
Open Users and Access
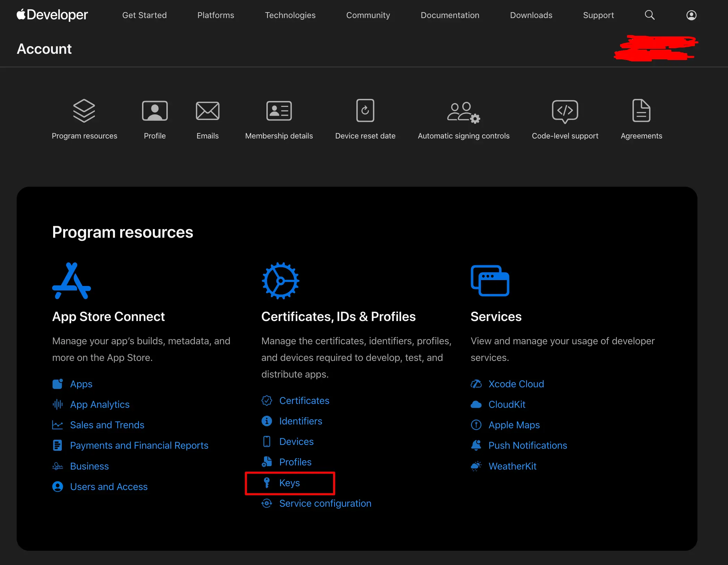109,487
